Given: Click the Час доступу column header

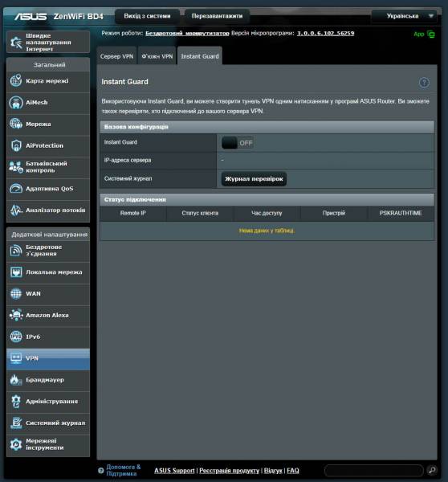Looking at the screenshot, I should point(267,213).
